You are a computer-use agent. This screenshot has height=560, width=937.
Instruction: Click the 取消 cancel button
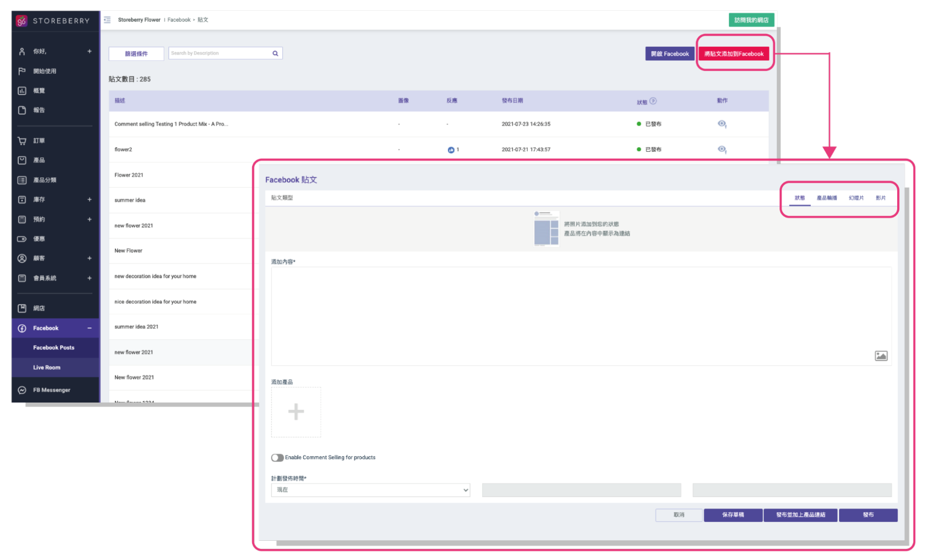point(679,515)
